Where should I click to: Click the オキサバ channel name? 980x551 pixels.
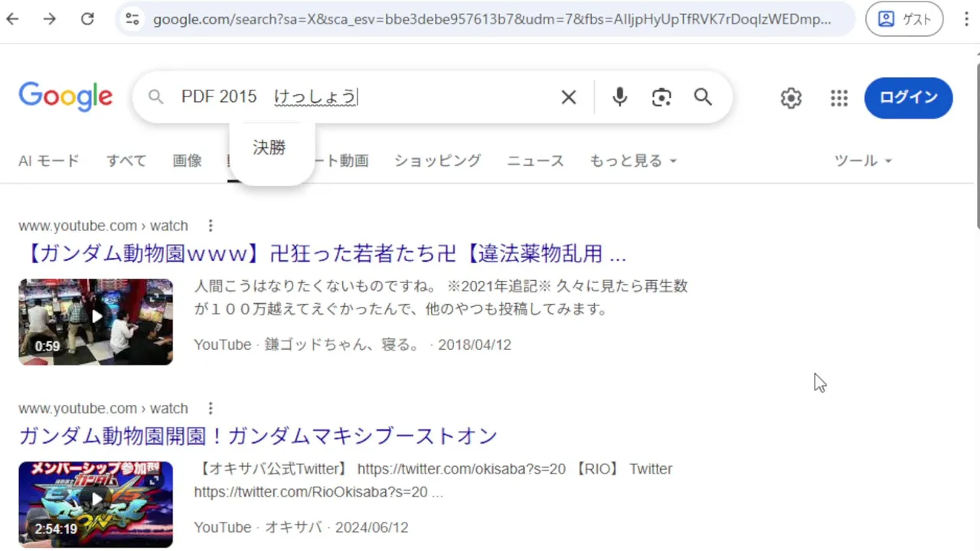point(294,528)
